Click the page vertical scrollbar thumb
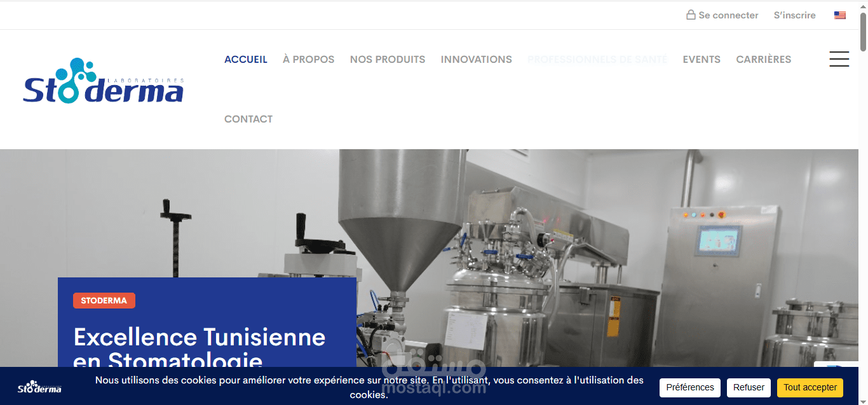868x405 pixels. 863,30
